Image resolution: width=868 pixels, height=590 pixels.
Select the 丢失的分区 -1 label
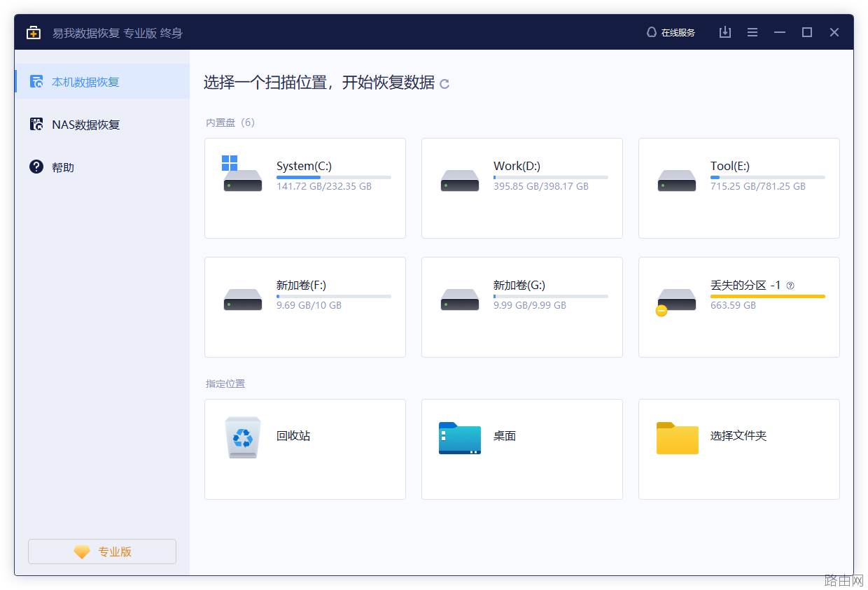point(745,285)
